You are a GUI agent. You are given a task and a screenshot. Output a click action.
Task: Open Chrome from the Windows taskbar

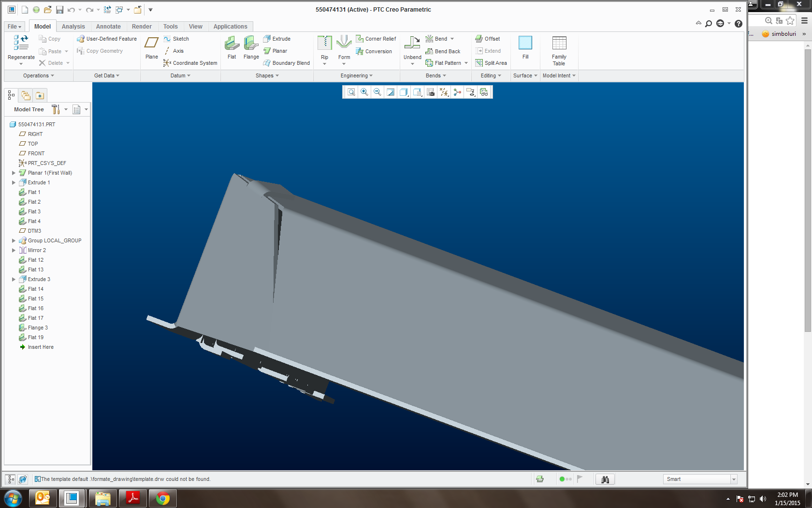(x=163, y=498)
